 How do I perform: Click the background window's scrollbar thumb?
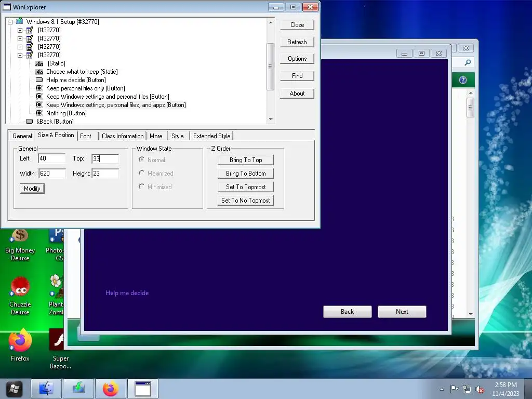[x=470, y=108]
